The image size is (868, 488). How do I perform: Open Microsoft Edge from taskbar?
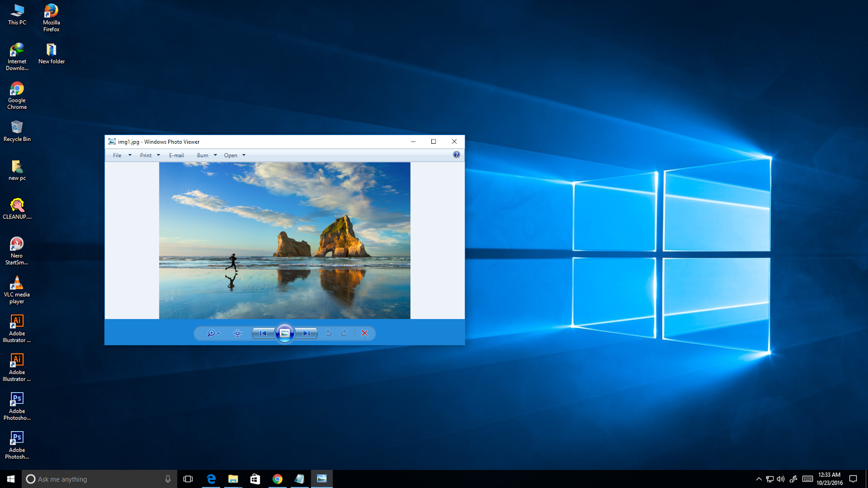(x=211, y=479)
